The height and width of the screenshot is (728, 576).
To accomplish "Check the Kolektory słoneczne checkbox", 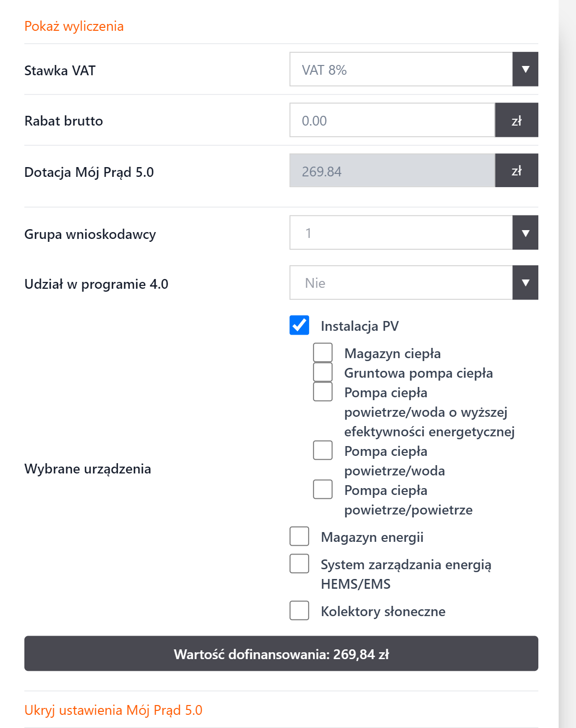I will click(299, 610).
